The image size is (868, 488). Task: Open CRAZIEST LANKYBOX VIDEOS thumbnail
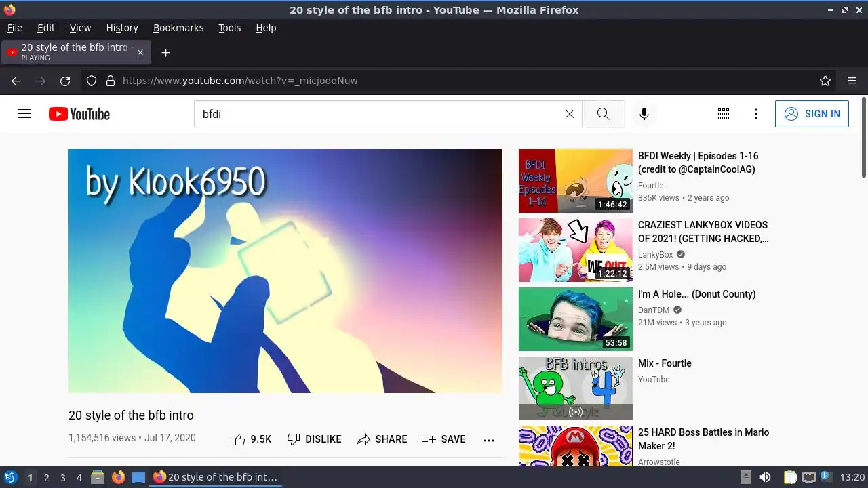[x=576, y=250]
